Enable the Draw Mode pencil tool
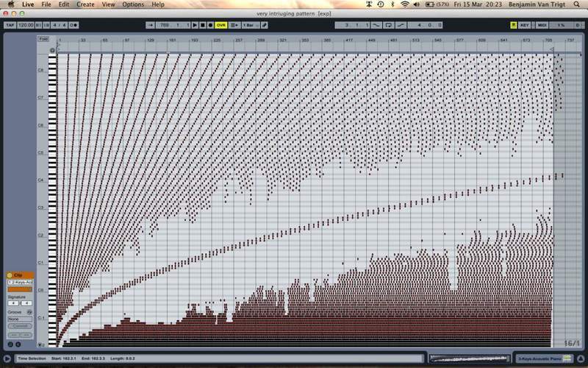588x368 pixels. (265, 25)
